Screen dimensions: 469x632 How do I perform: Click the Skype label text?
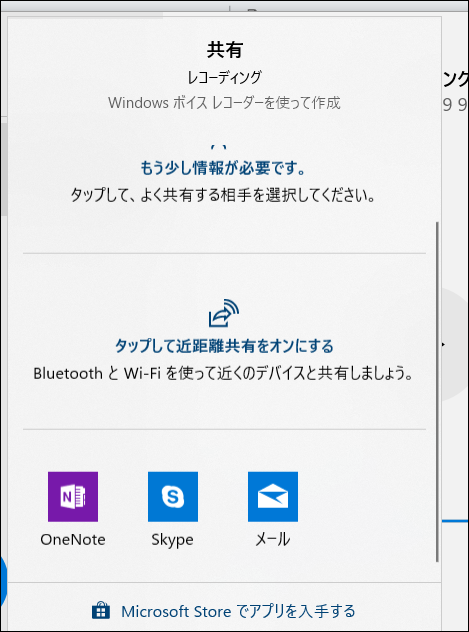pos(172,540)
